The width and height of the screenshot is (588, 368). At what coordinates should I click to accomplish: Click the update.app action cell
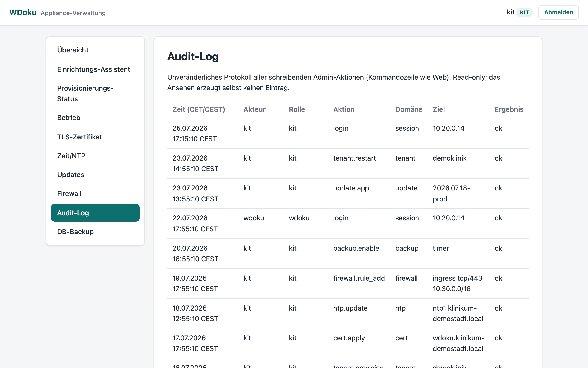coord(351,188)
